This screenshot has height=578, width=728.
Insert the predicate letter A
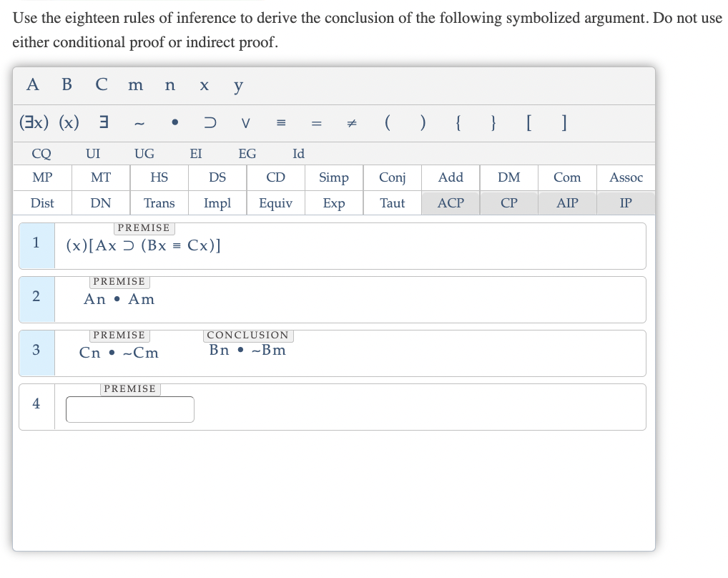[31, 85]
